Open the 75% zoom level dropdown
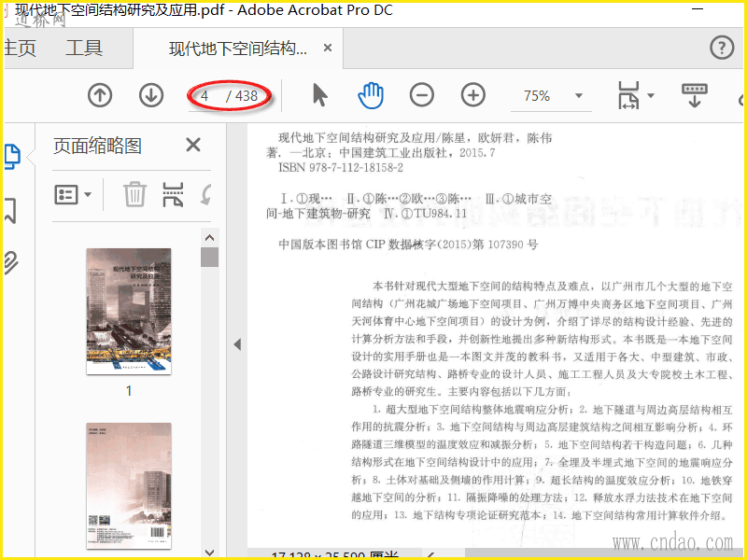Image resolution: width=747 pixels, height=560 pixels. click(579, 96)
